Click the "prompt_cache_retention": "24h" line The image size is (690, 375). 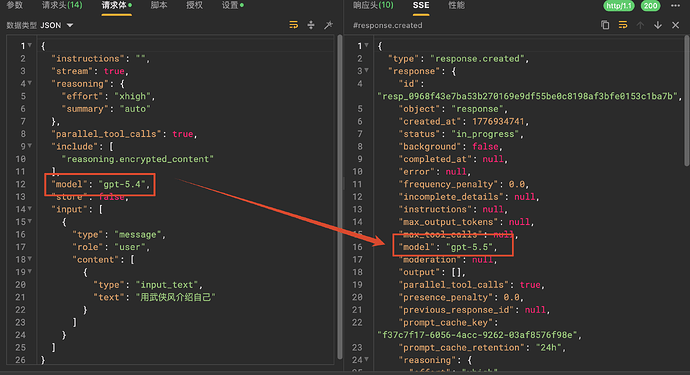click(482, 348)
